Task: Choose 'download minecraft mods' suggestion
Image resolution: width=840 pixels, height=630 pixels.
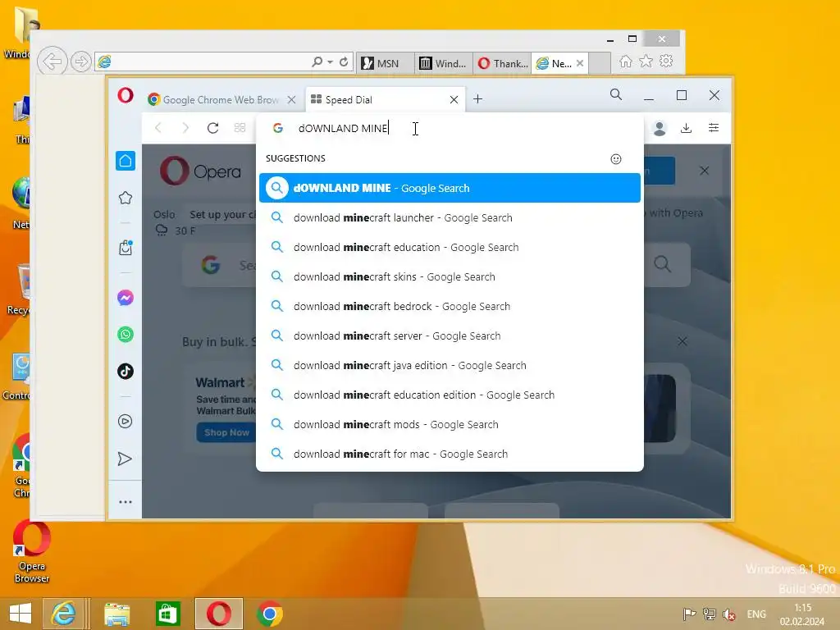Action: (x=450, y=424)
